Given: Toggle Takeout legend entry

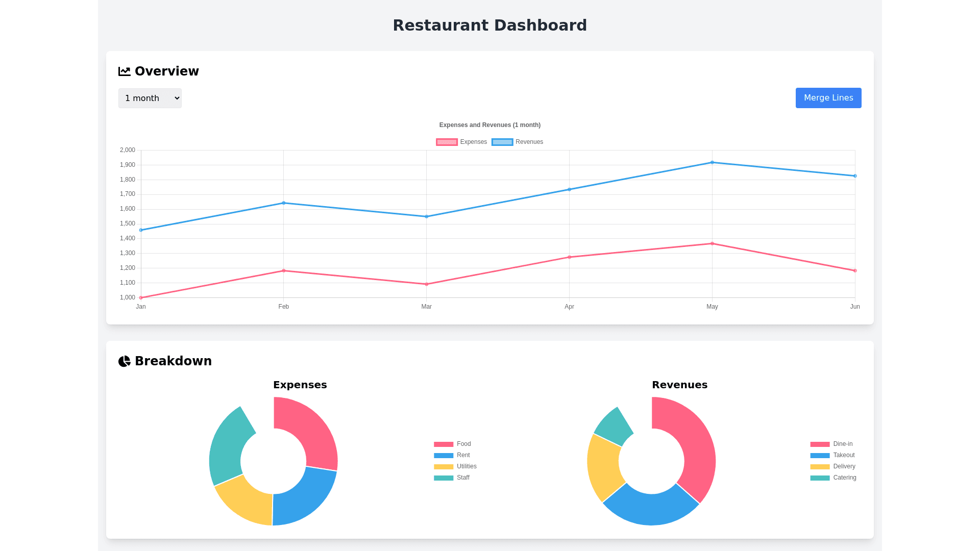Looking at the screenshot, I should pyautogui.click(x=832, y=455).
